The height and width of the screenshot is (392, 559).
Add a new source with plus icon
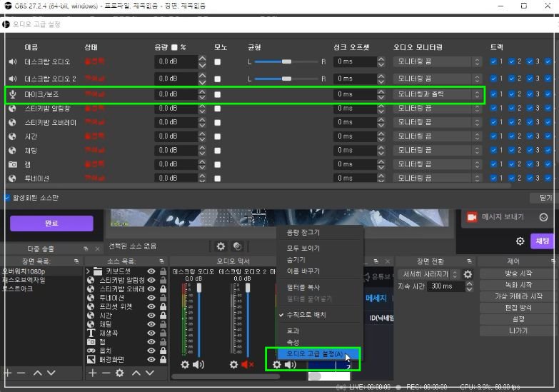point(92,373)
